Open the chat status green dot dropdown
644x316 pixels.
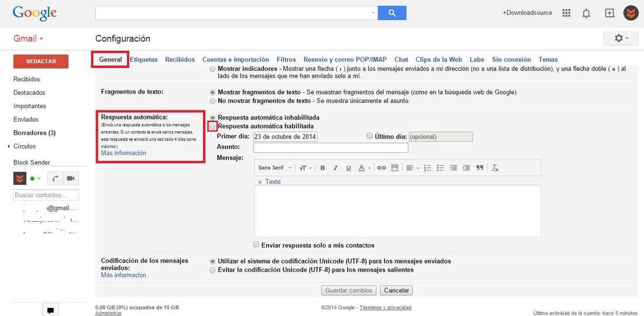tap(35, 178)
